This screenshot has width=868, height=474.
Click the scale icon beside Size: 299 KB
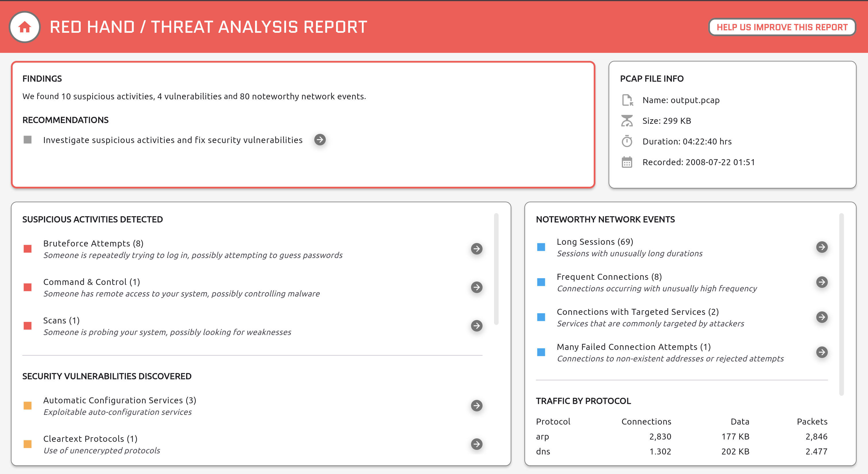(x=627, y=121)
